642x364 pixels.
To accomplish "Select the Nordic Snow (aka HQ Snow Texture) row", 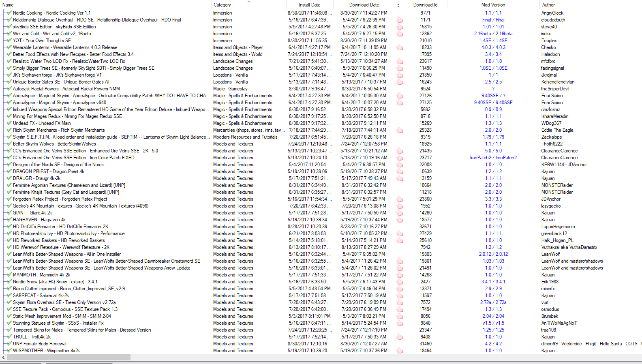I will click(321, 282).
